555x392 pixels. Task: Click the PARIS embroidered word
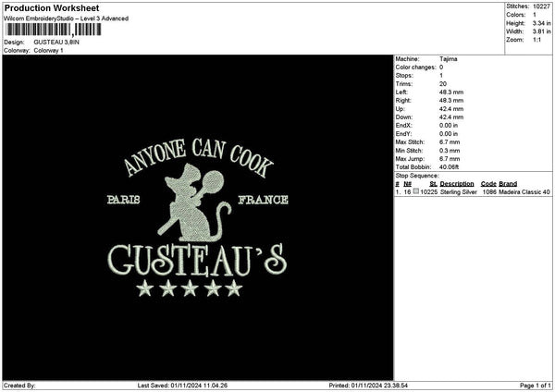pyautogui.click(x=124, y=200)
